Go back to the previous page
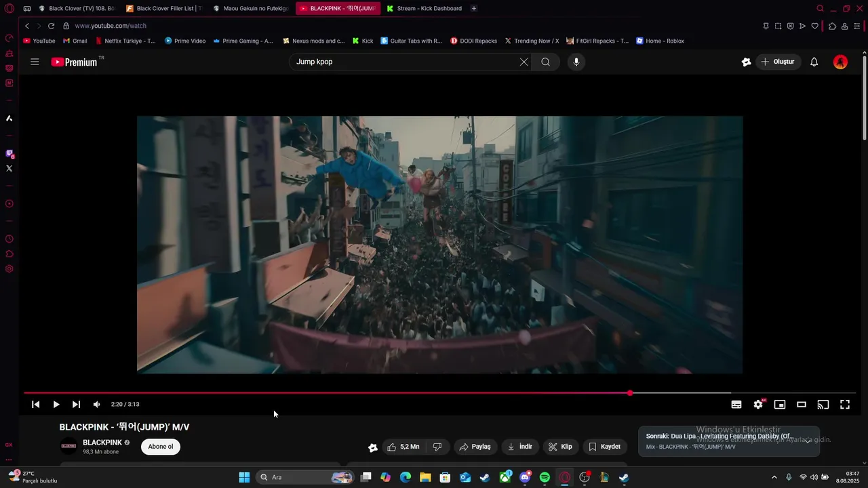The height and width of the screenshot is (488, 868). (27, 26)
